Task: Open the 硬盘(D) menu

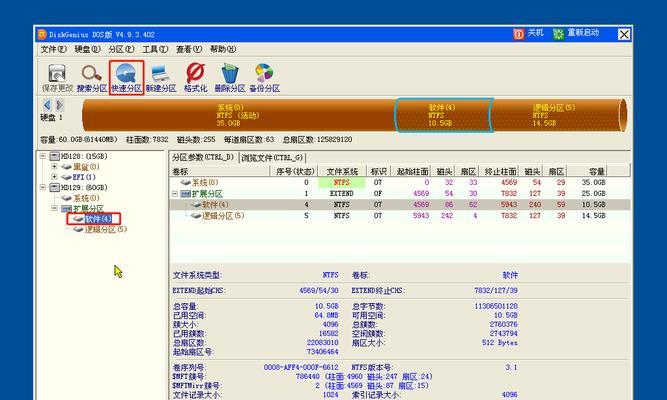Action: pos(87,49)
